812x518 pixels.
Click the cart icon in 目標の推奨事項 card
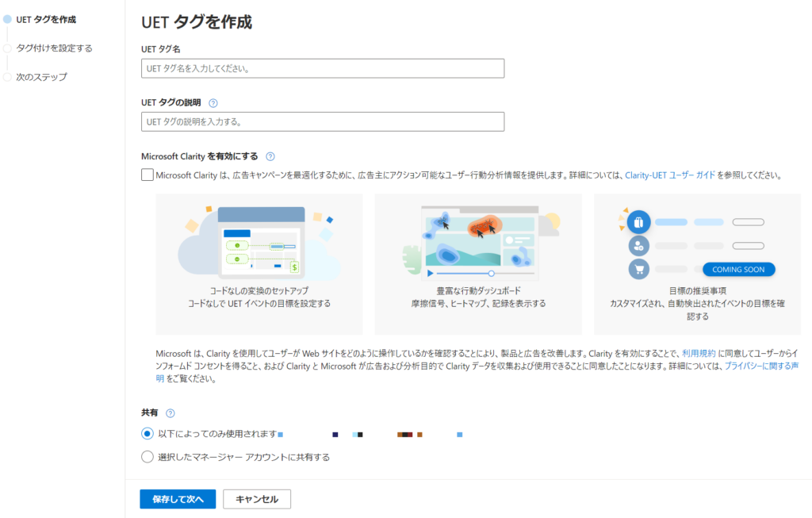pyautogui.click(x=638, y=270)
